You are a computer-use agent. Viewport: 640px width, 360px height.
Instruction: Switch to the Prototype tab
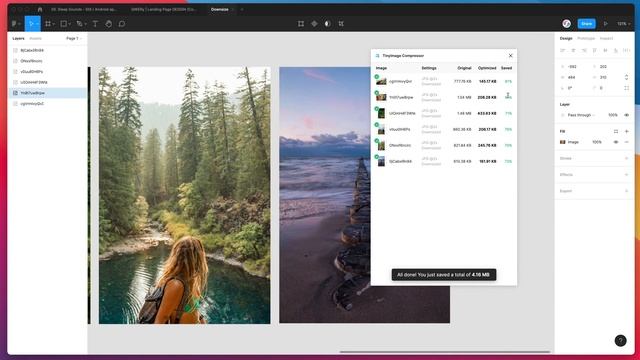point(586,38)
